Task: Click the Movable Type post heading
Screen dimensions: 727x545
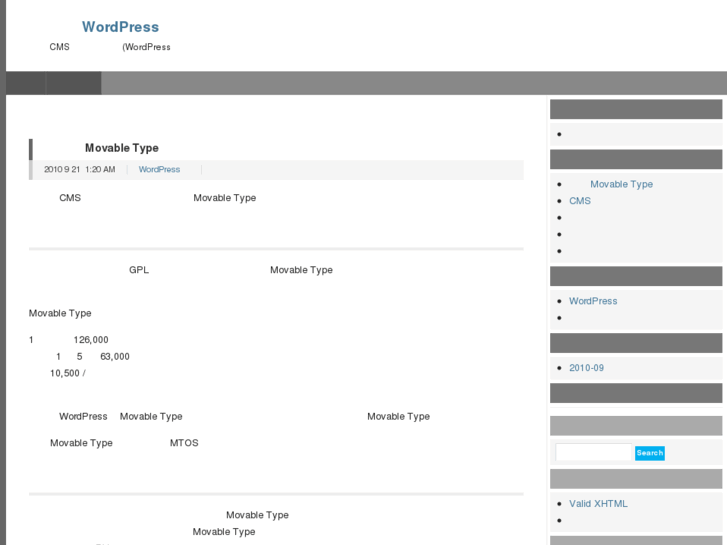Action: 121,148
